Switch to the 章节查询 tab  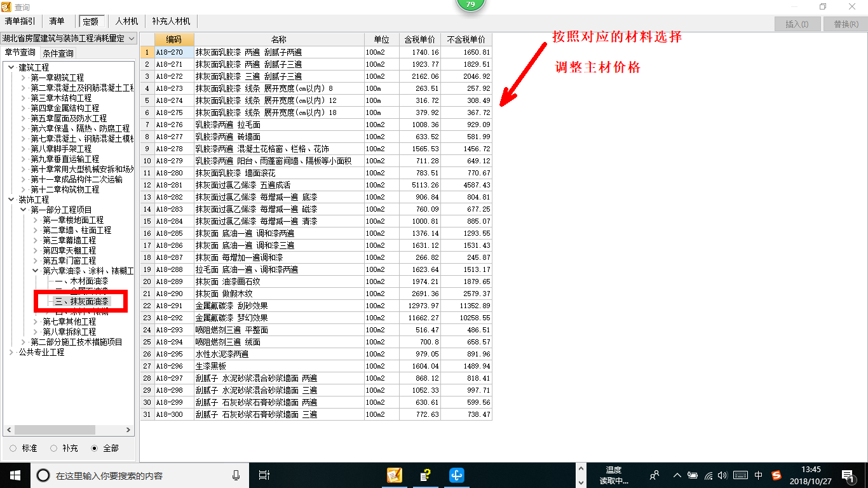pos(20,52)
